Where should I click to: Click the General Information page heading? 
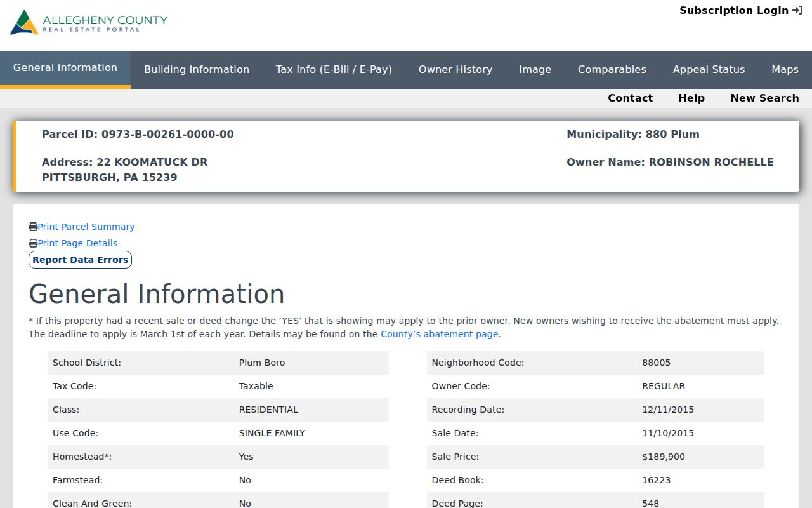[157, 294]
